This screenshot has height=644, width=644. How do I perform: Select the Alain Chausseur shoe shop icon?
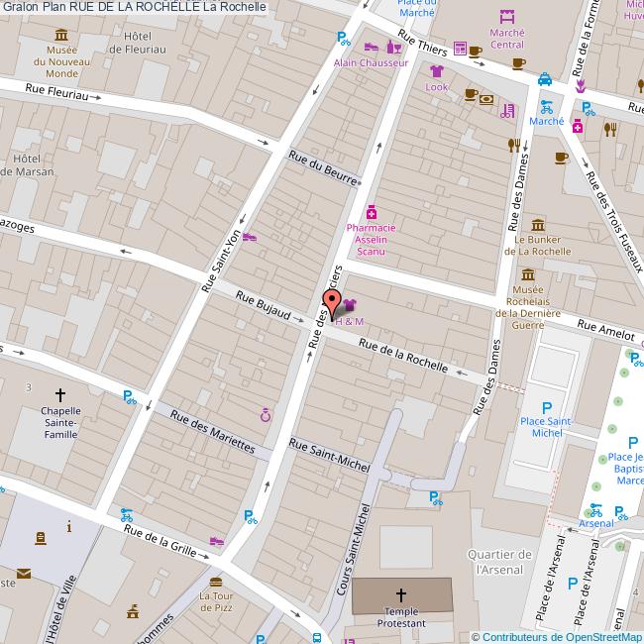(371, 47)
